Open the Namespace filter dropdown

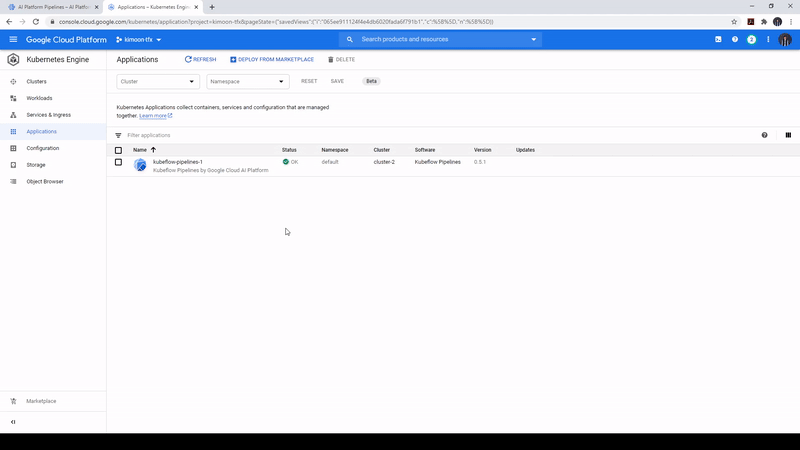tap(248, 82)
